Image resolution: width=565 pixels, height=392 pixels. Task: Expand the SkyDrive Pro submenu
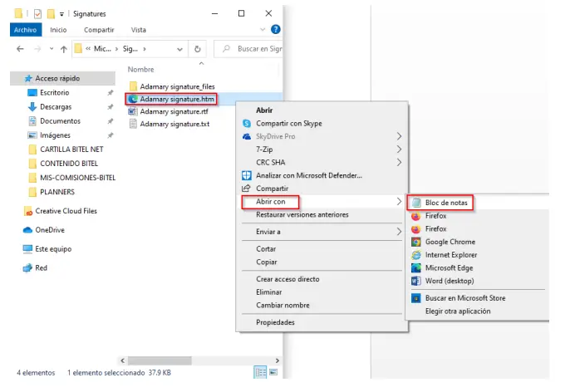click(322, 136)
